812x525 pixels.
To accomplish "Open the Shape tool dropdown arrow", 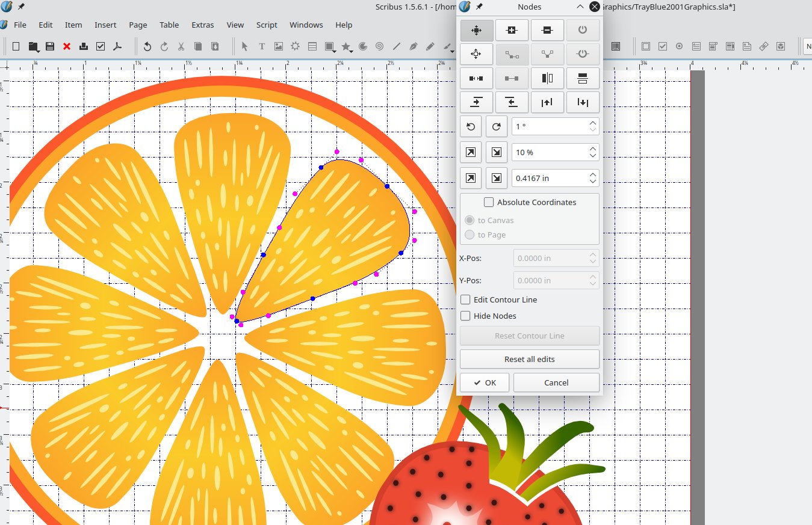I will point(335,51).
